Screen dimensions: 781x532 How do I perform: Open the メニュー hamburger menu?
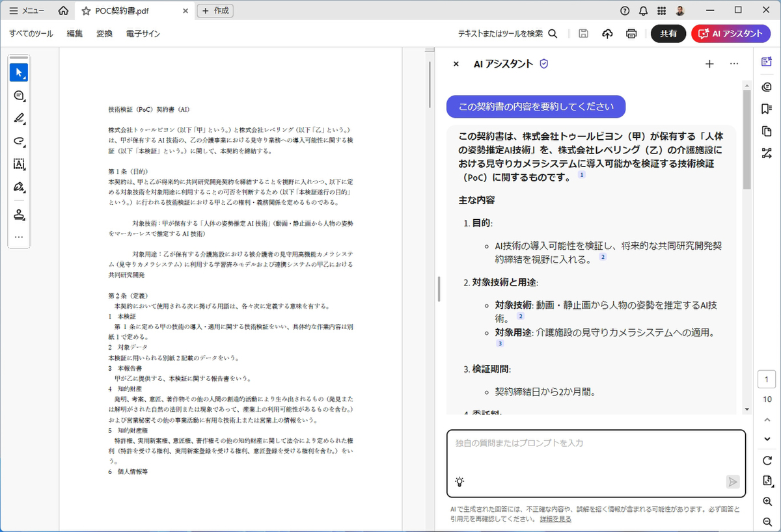pos(27,10)
